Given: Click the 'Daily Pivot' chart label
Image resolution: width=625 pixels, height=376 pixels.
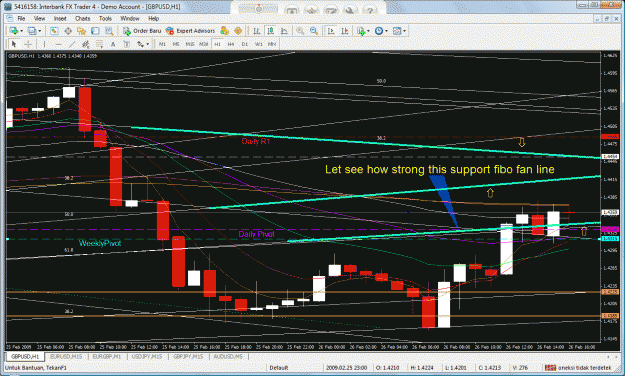Looking at the screenshot, I should [x=256, y=234].
